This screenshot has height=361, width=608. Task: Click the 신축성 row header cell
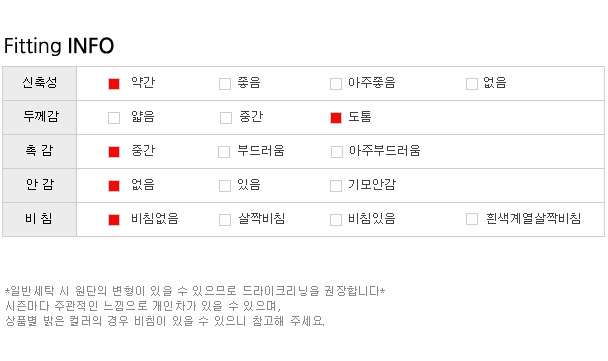40,83
